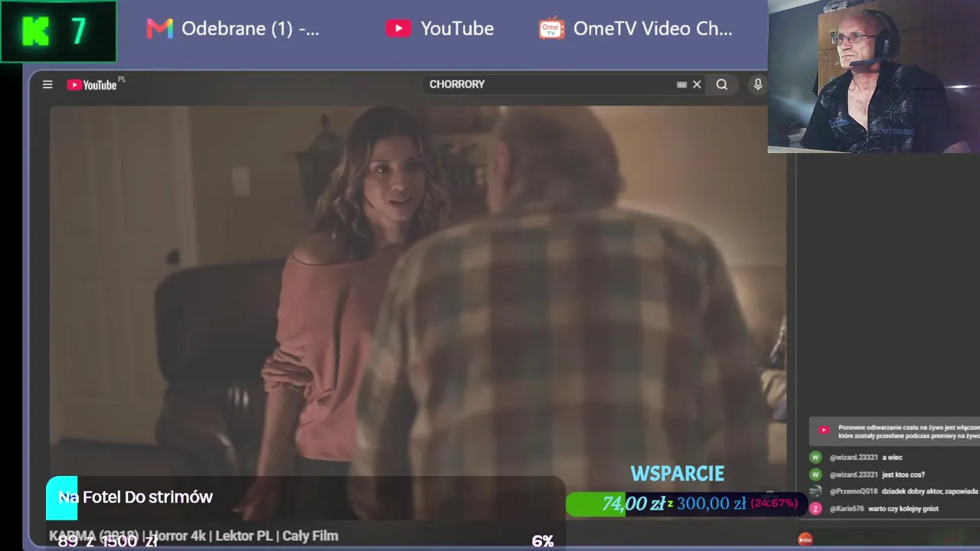Clear the CHORRORY search query
The width and height of the screenshot is (980, 551).
(x=697, y=84)
